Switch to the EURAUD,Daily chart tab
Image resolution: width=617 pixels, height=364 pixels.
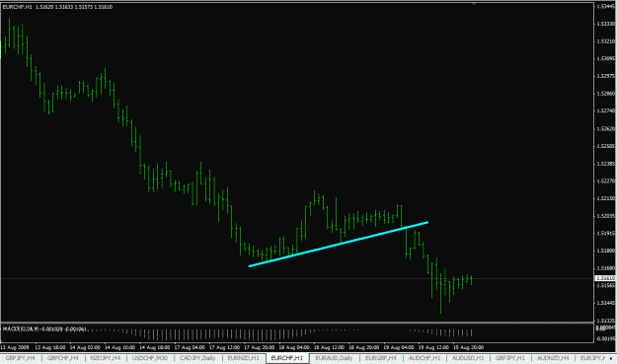[x=334, y=358]
